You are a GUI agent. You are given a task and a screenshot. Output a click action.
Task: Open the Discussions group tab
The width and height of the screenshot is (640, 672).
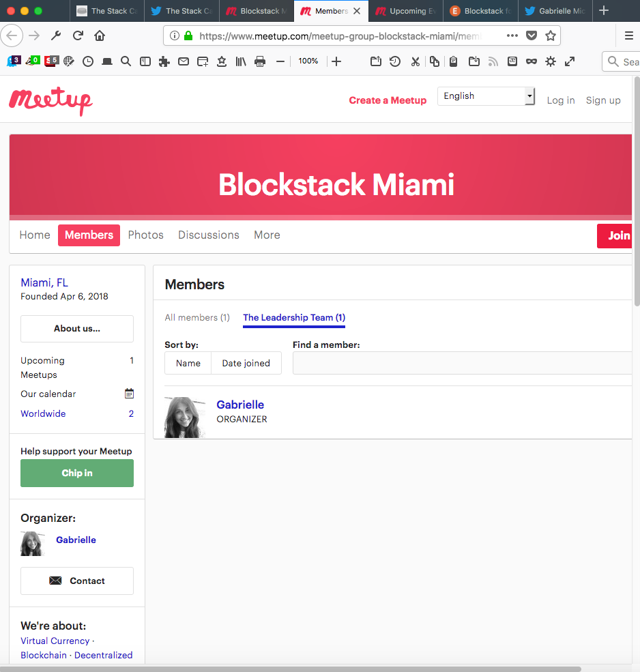tap(209, 235)
